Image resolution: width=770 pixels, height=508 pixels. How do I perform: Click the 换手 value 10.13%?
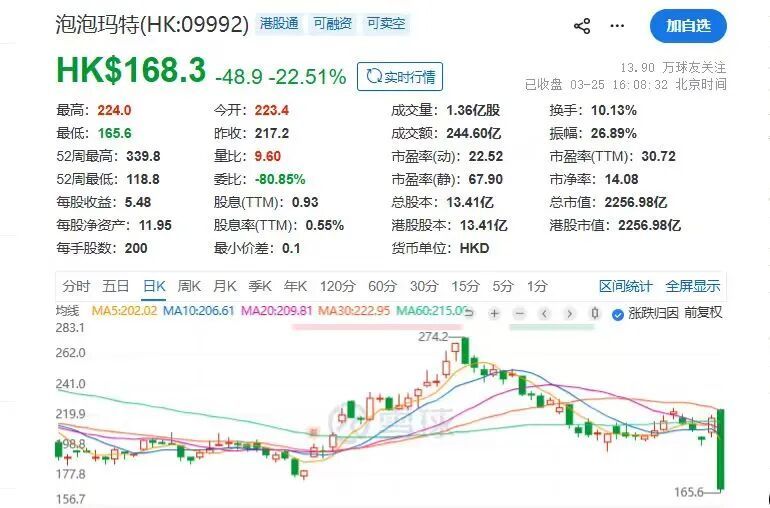click(x=614, y=110)
